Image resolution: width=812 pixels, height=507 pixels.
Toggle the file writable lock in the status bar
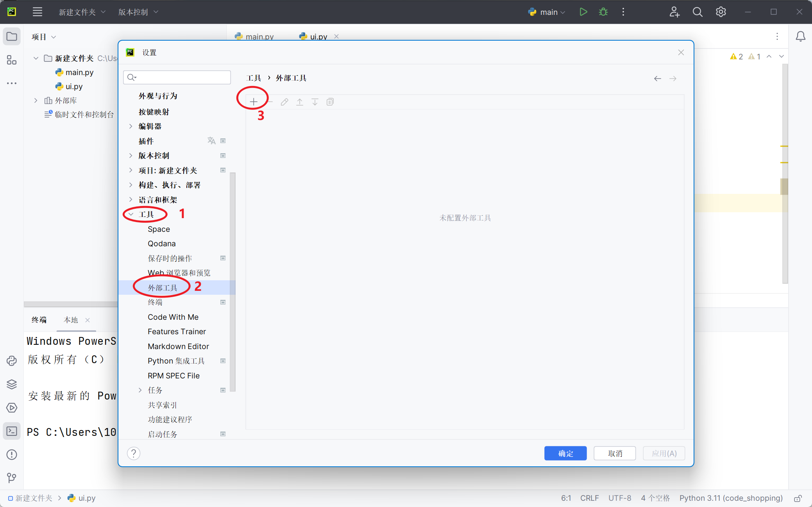797,498
